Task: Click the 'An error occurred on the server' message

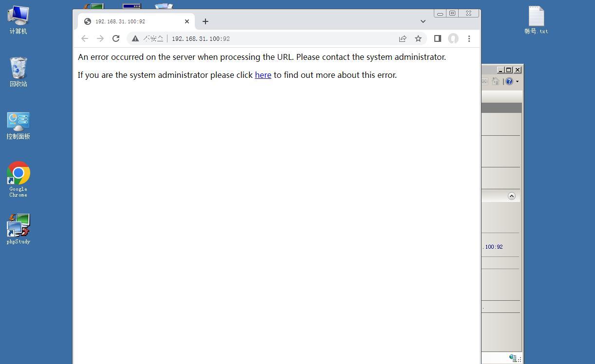Action: coord(262,57)
